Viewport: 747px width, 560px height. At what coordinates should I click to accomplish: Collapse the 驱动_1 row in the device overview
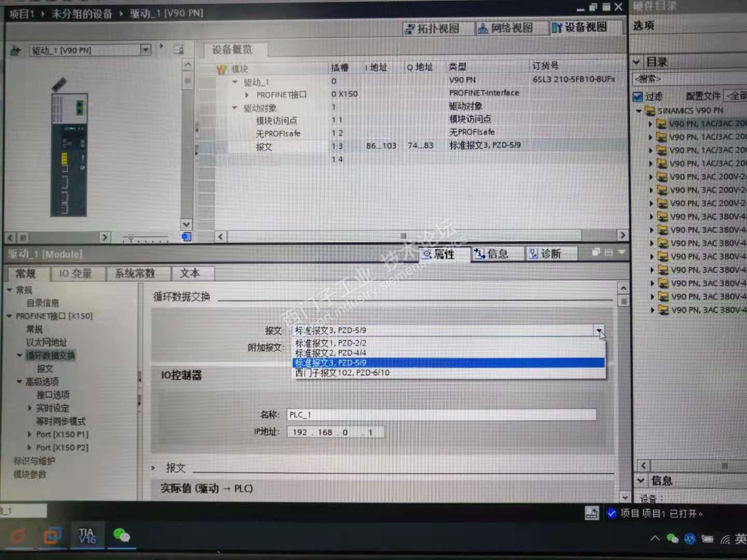pyautogui.click(x=234, y=82)
